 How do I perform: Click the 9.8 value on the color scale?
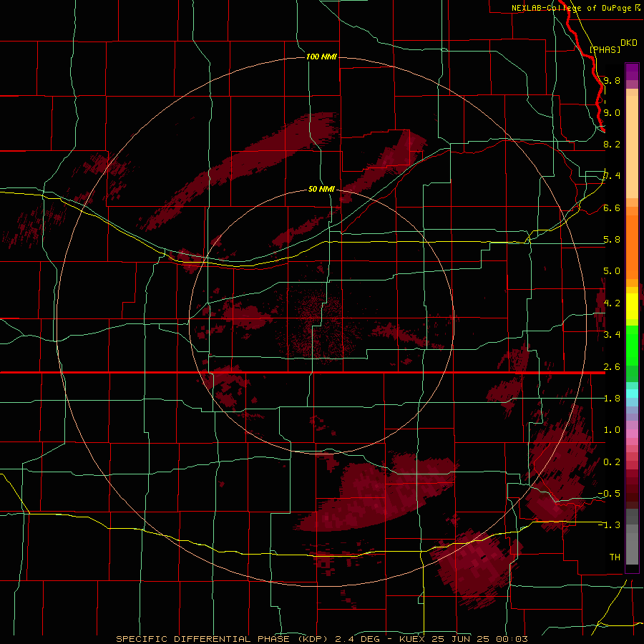point(612,80)
